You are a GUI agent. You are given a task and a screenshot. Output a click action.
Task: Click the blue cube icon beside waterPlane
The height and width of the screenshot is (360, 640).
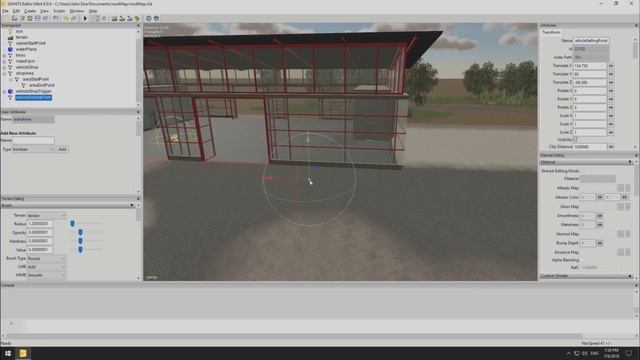point(11,49)
